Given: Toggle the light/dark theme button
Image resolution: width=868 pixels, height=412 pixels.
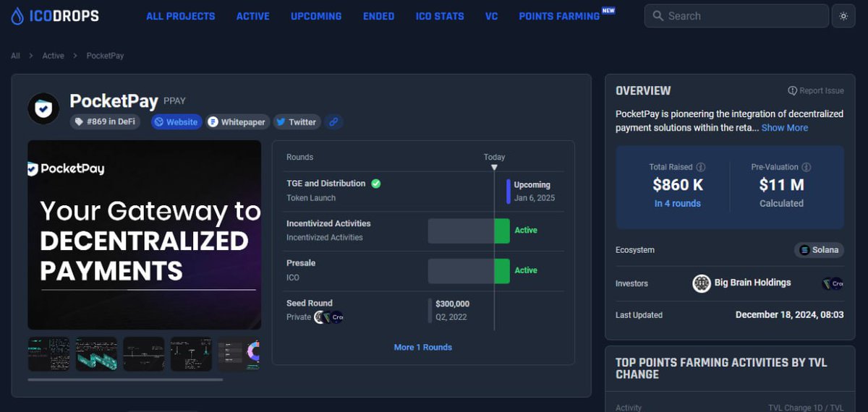Looking at the screenshot, I should pyautogui.click(x=843, y=16).
